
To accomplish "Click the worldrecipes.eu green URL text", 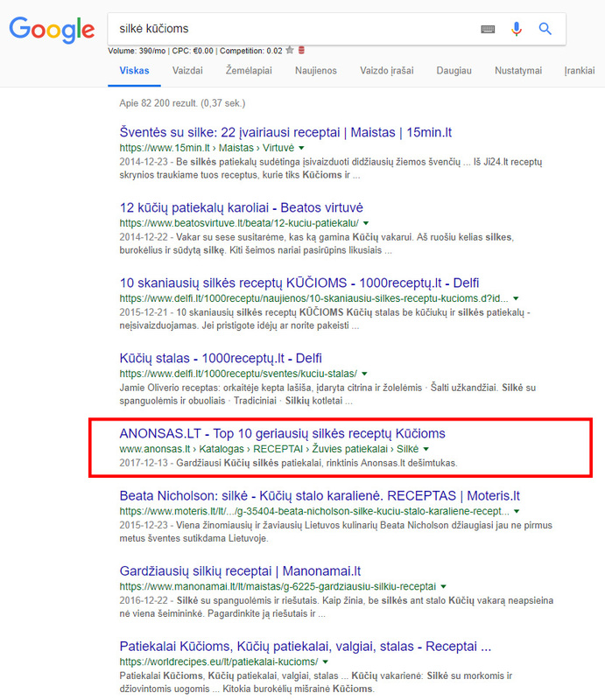I will pyautogui.click(x=219, y=661).
